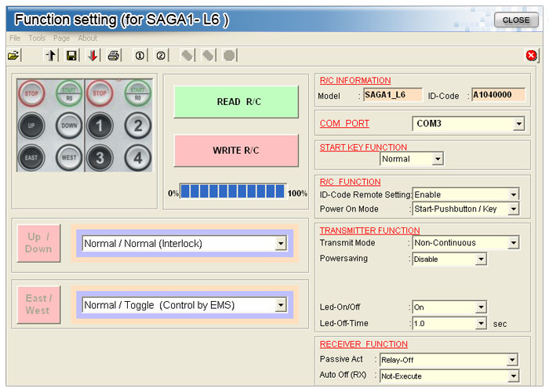Click the red X icon at toolbar right

click(x=532, y=55)
